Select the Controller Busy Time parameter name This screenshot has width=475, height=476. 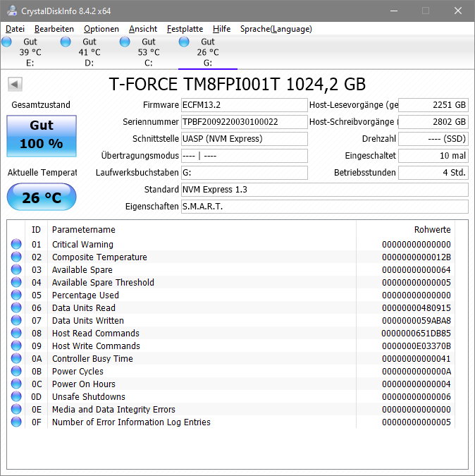point(92,359)
